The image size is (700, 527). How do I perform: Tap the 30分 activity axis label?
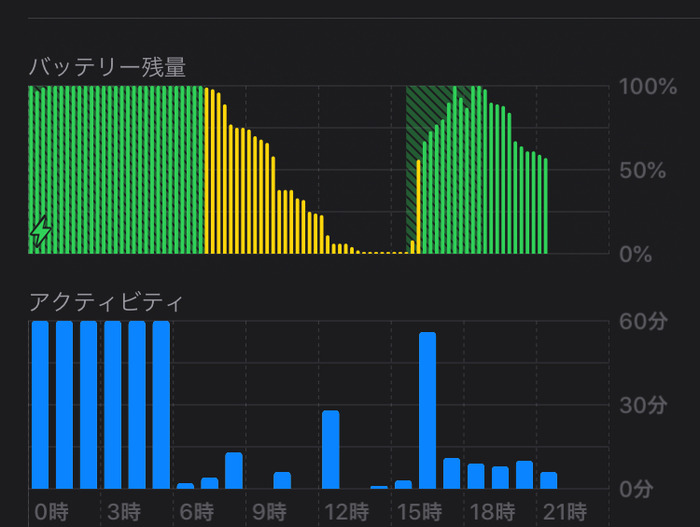click(x=643, y=406)
